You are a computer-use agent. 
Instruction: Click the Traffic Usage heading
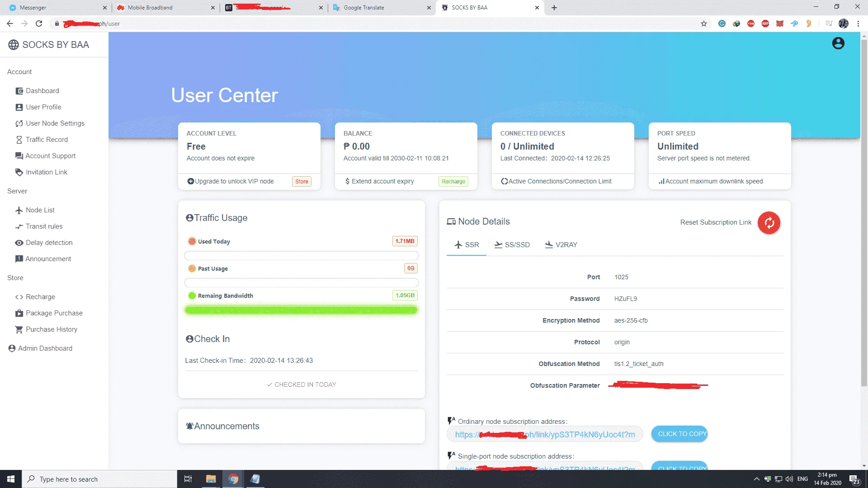pyautogui.click(x=217, y=218)
